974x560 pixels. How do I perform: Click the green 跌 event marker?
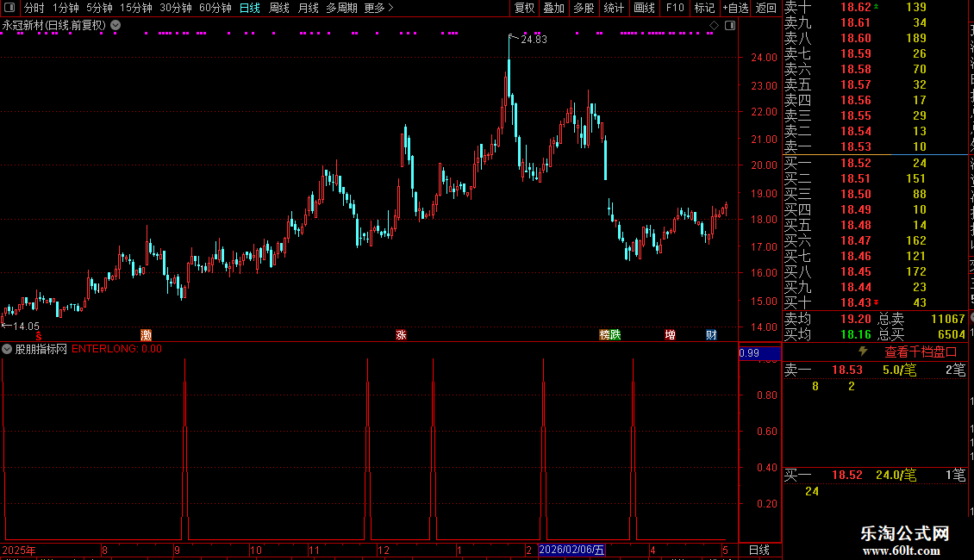[x=615, y=334]
